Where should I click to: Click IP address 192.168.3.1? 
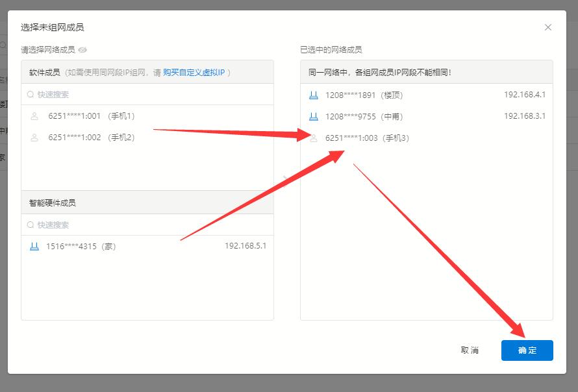tap(525, 116)
